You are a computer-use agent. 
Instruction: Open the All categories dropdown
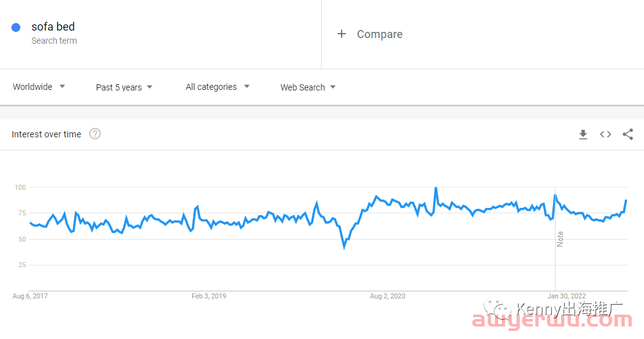pyautogui.click(x=218, y=87)
